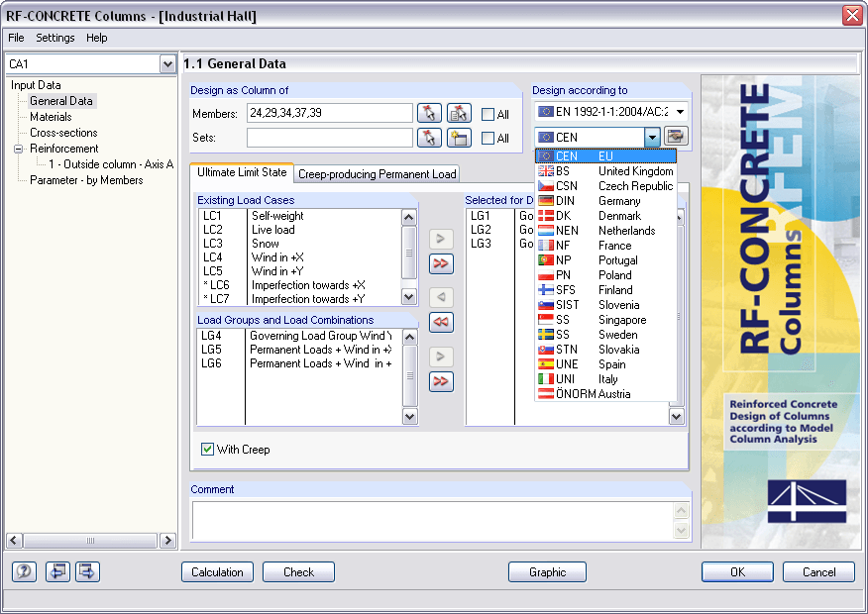Open the Settings menu
This screenshot has height=614, width=868.
pyautogui.click(x=55, y=38)
